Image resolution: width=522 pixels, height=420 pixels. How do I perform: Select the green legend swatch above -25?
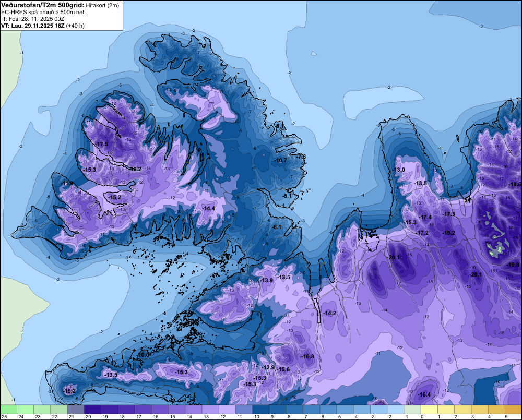pos(8,410)
